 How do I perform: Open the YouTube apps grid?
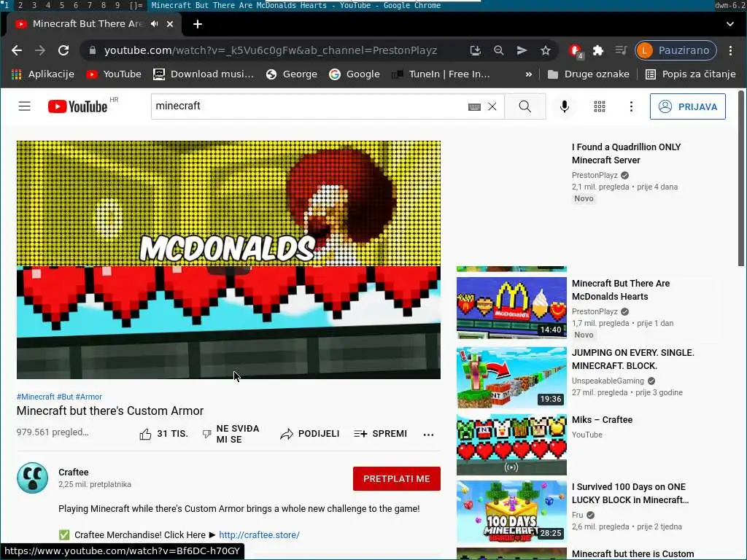point(600,106)
